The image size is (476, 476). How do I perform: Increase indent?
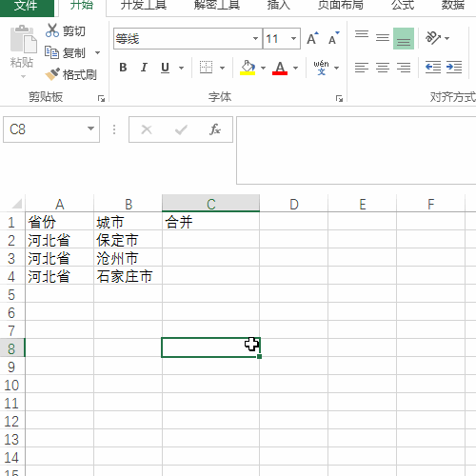454,68
